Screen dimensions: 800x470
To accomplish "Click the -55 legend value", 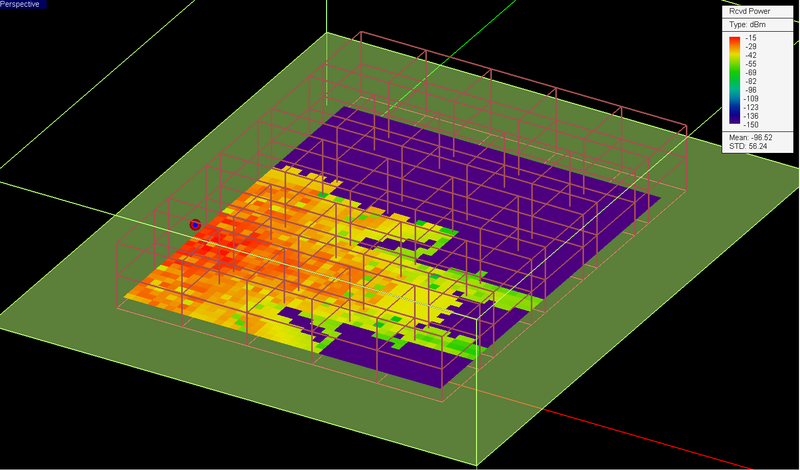I will coord(751,64).
